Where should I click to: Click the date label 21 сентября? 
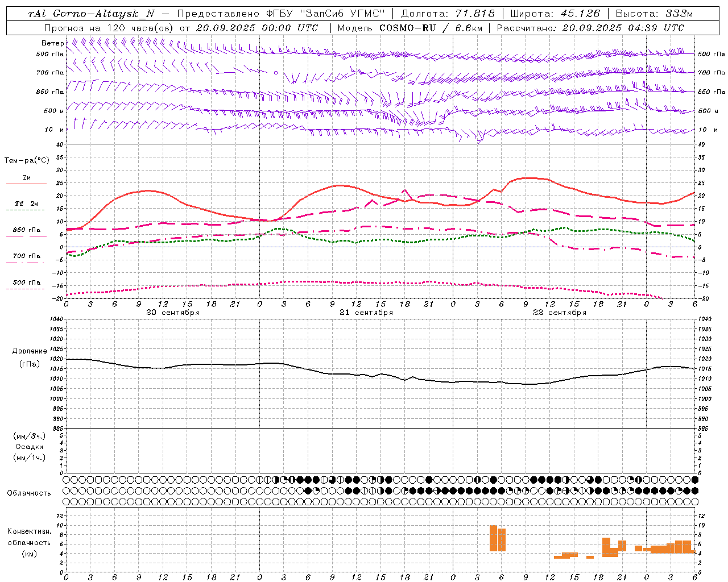click(366, 313)
